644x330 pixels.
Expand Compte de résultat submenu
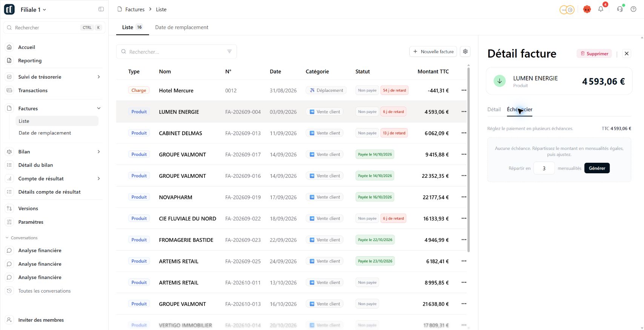99,179
